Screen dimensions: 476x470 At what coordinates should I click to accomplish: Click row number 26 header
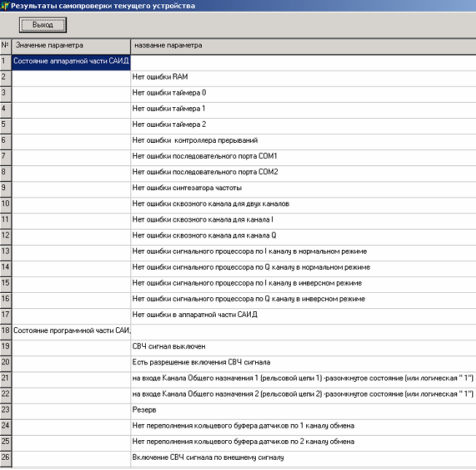point(5,459)
